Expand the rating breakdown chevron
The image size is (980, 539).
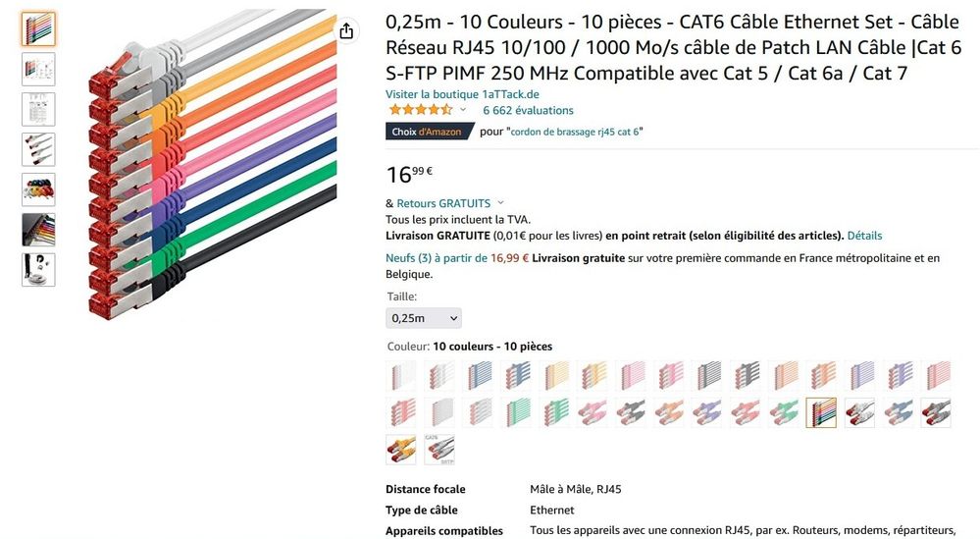tap(463, 110)
